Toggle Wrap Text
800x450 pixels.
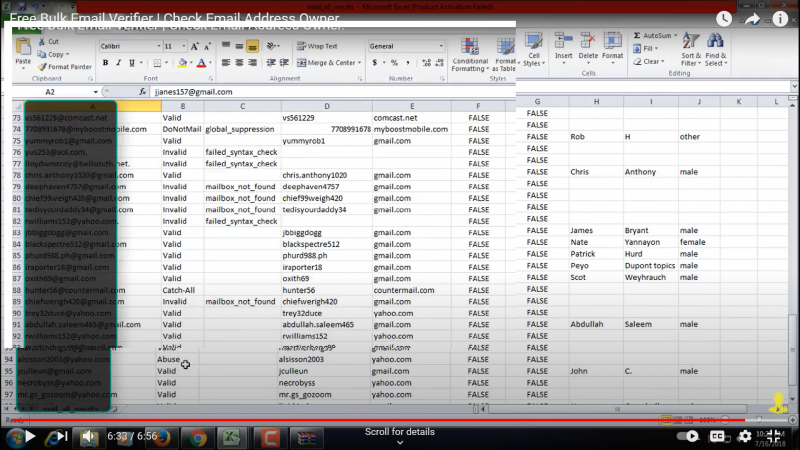click(x=317, y=46)
